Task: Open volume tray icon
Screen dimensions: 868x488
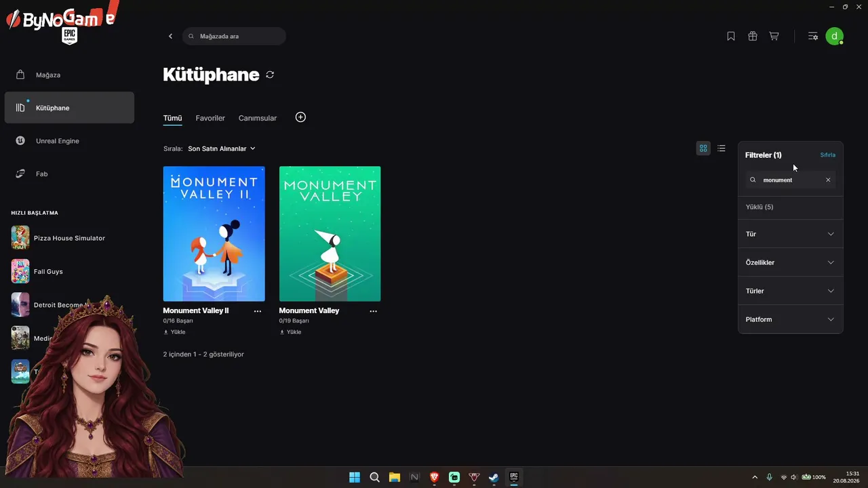Action: coord(794,477)
